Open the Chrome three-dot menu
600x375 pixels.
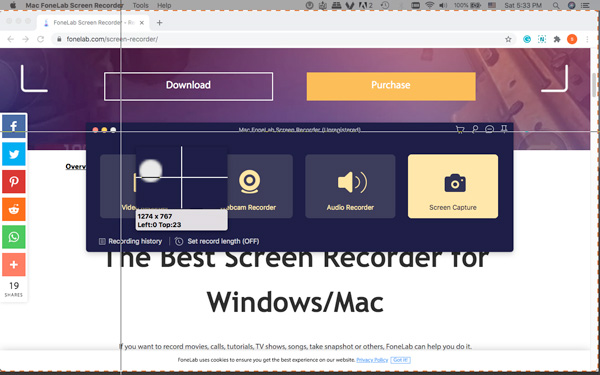[587, 39]
